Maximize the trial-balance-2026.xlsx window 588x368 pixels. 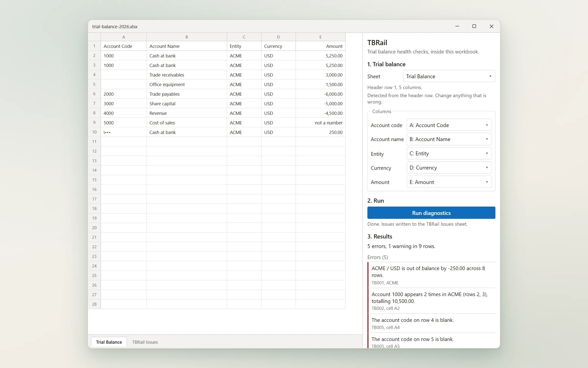click(474, 26)
